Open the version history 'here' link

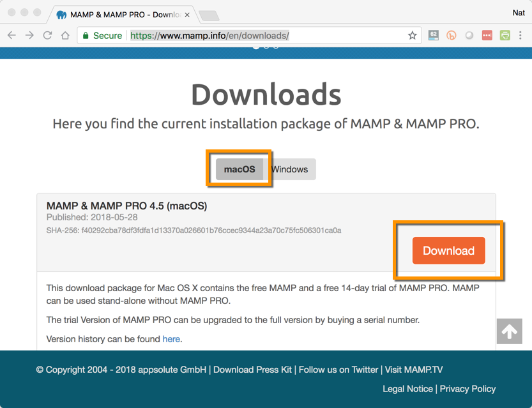pyautogui.click(x=171, y=339)
